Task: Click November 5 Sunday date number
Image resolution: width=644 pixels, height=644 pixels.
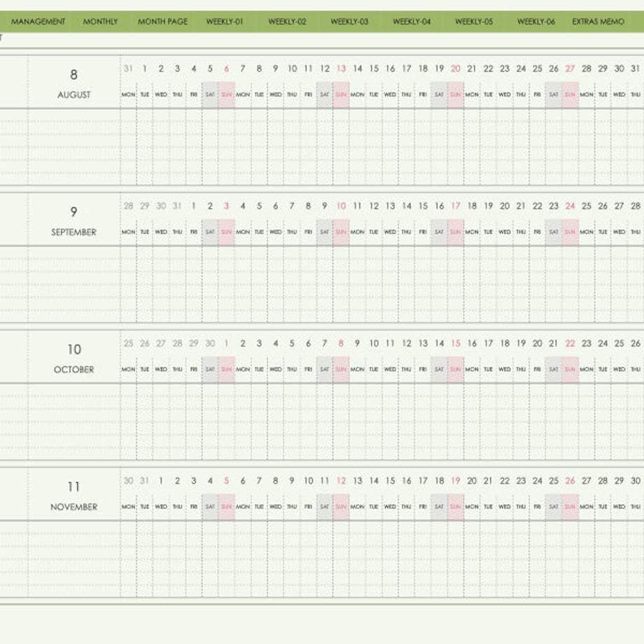Action: (226, 480)
